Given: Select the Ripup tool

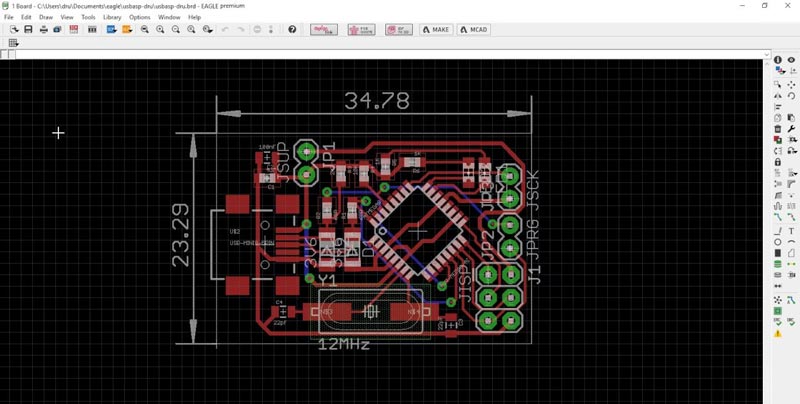Looking at the screenshot, I should pos(791,216).
